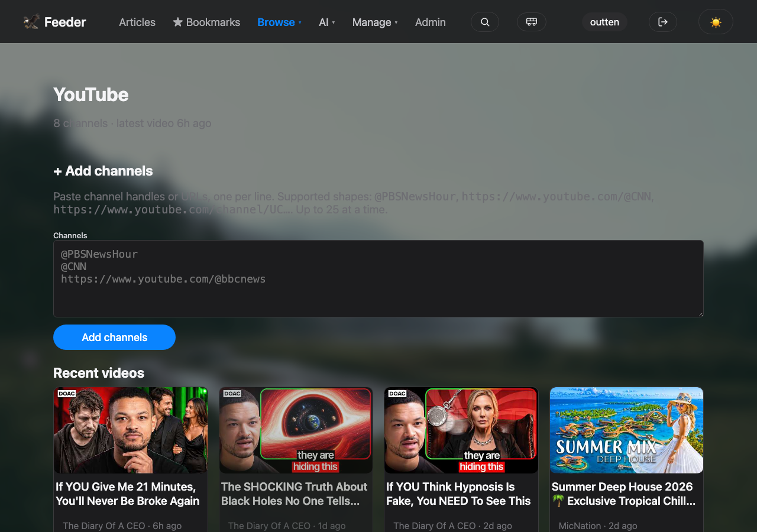Toggle light mode with the sun icon
This screenshot has width=757, height=532.
(x=716, y=22)
